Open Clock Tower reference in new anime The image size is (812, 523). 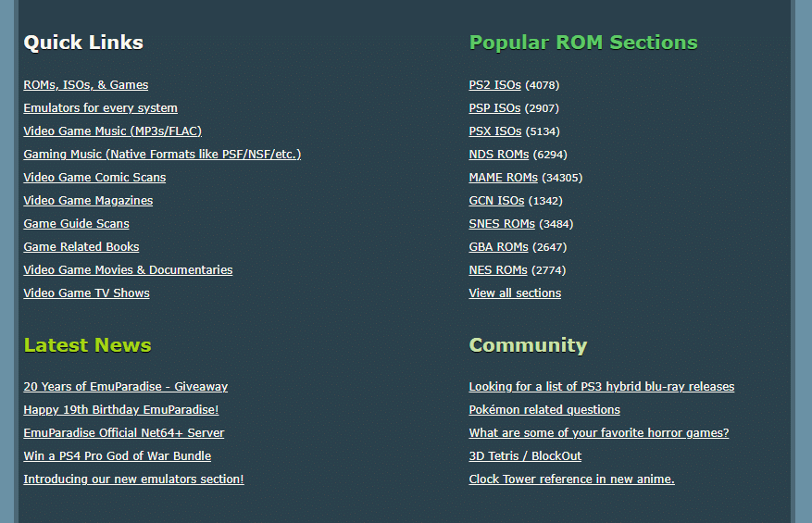(x=571, y=479)
